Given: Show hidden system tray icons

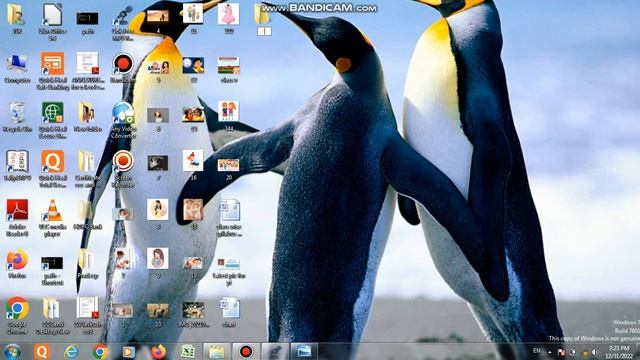Looking at the screenshot, I should tap(550, 352).
